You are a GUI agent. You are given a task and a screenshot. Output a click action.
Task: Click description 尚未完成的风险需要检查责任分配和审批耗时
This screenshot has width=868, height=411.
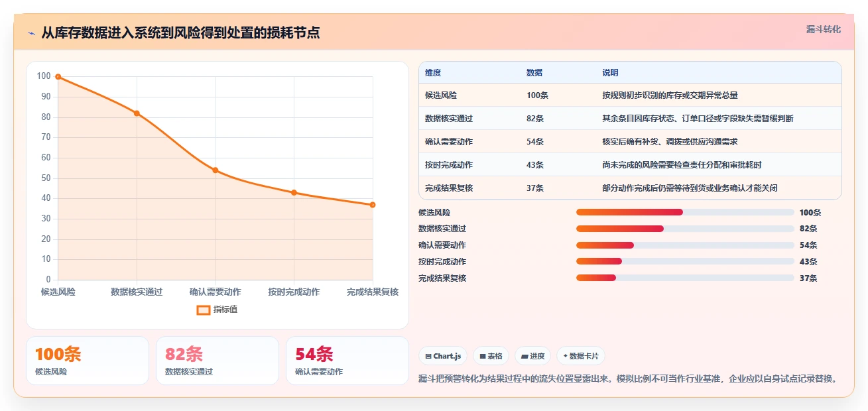point(682,165)
